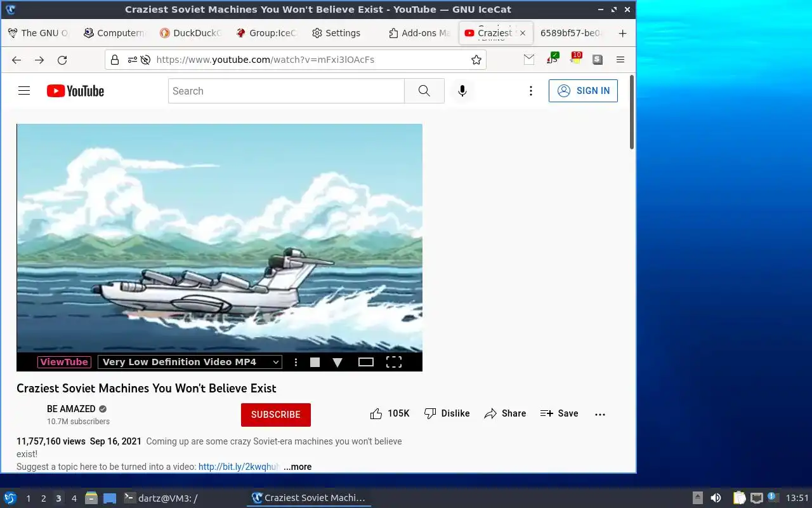
Task: Click the 10.7M subscribers text
Action: click(x=78, y=422)
